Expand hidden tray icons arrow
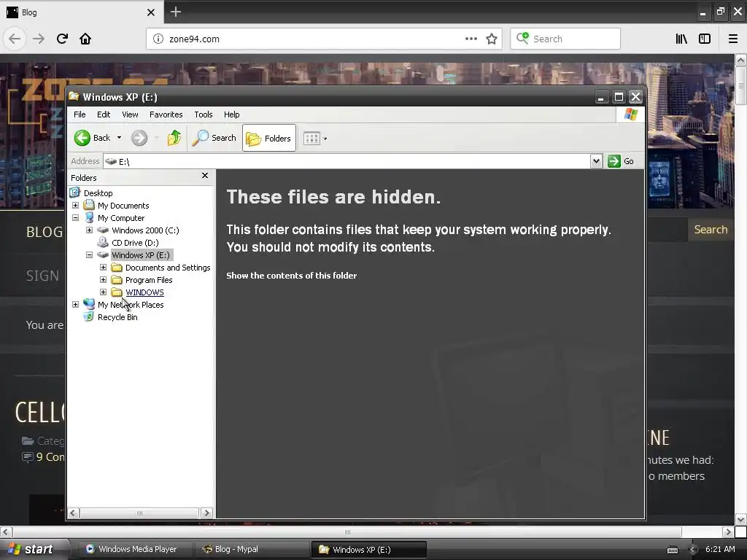The image size is (747, 560). click(x=693, y=550)
